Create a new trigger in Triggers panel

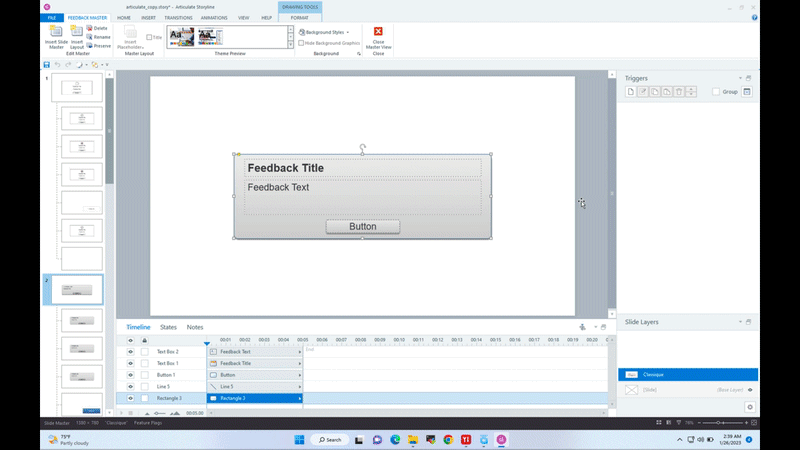[631, 92]
